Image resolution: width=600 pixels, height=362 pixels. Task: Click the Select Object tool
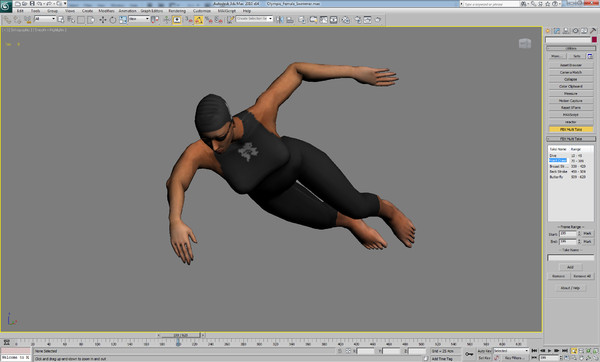click(x=61, y=20)
